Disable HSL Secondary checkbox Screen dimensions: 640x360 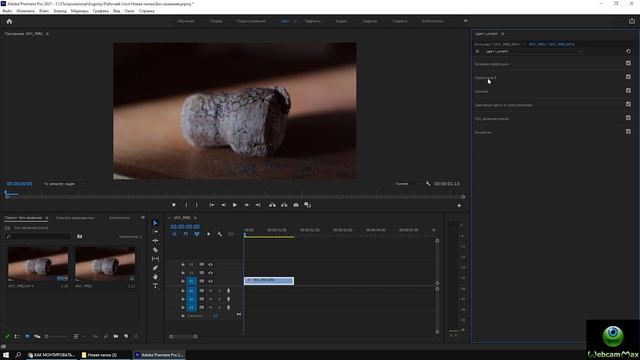[628, 118]
